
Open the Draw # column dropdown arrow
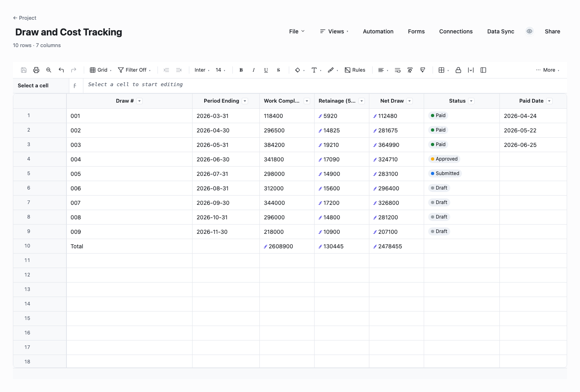click(139, 101)
